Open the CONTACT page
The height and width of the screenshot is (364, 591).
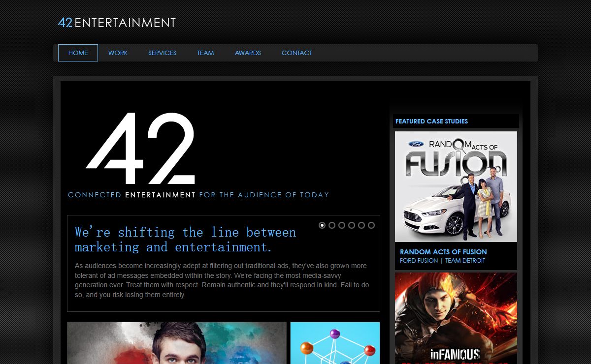[x=297, y=53]
